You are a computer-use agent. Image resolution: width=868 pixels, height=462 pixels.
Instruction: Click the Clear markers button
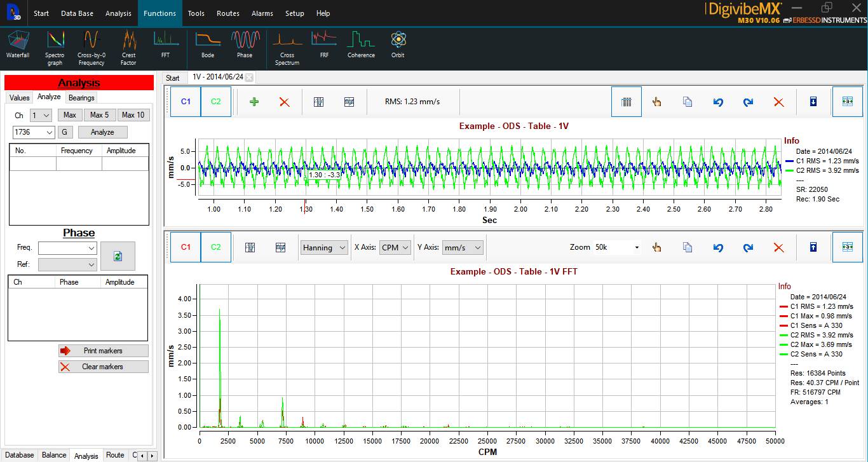[103, 366]
